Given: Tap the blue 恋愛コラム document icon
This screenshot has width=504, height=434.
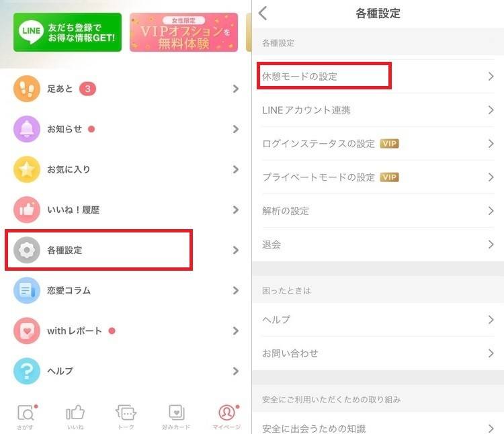Looking at the screenshot, I should 27,290.
